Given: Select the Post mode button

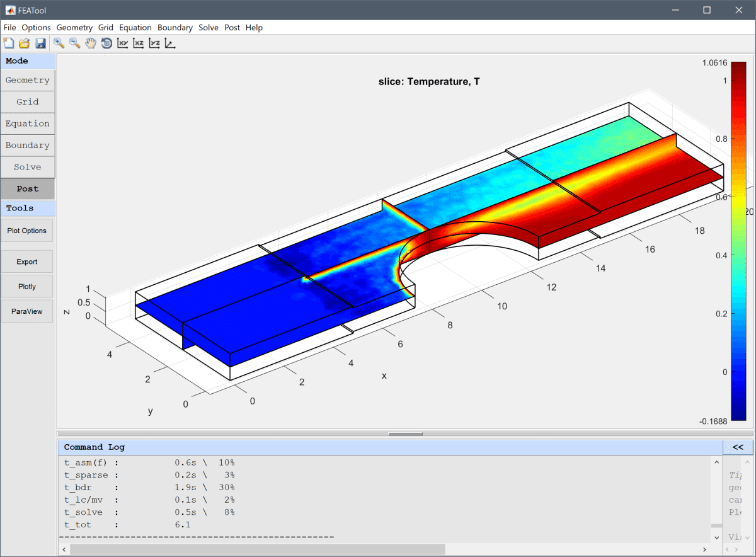Looking at the screenshot, I should pos(28,188).
